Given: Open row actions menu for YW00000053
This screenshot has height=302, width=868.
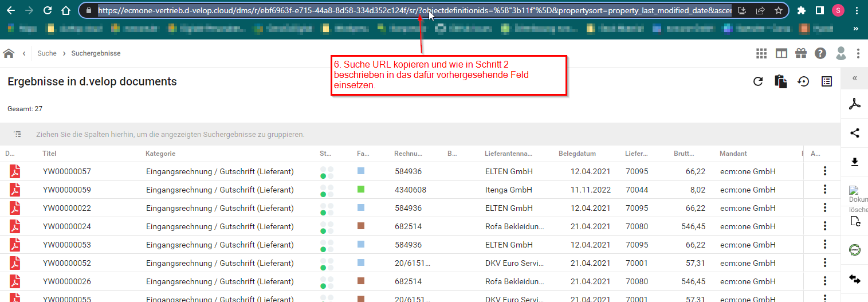Looking at the screenshot, I should 825,245.
